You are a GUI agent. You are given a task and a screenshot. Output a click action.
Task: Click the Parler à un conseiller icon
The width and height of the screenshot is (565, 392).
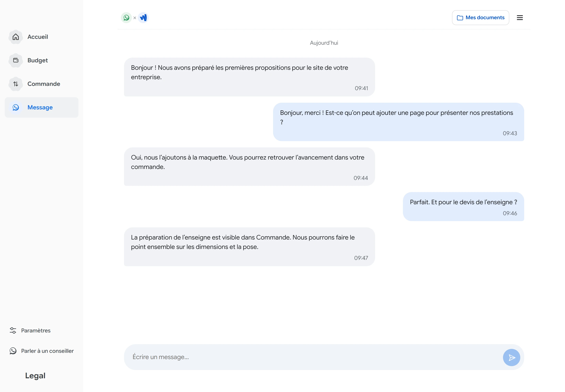pyautogui.click(x=13, y=351)
